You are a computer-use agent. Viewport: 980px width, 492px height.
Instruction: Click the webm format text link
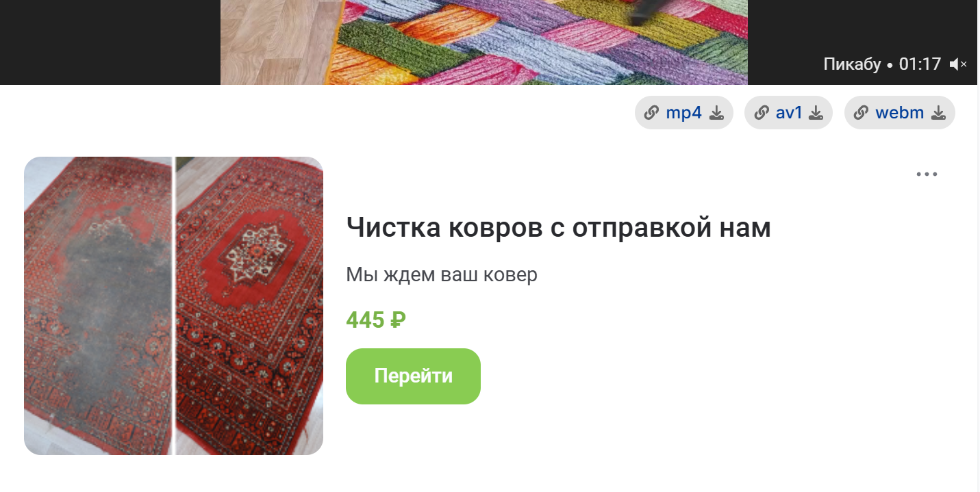point(899,113)
